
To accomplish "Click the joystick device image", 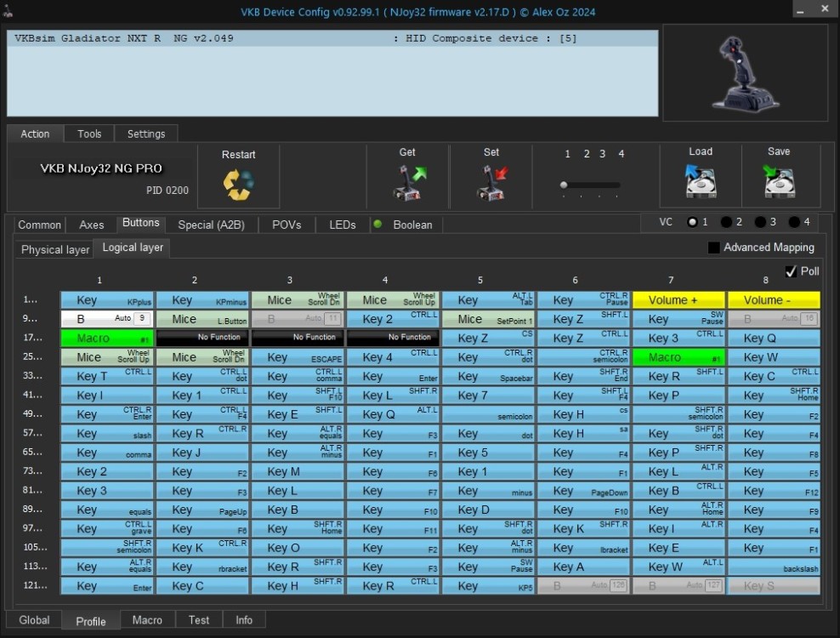I will tap(744, 72).
